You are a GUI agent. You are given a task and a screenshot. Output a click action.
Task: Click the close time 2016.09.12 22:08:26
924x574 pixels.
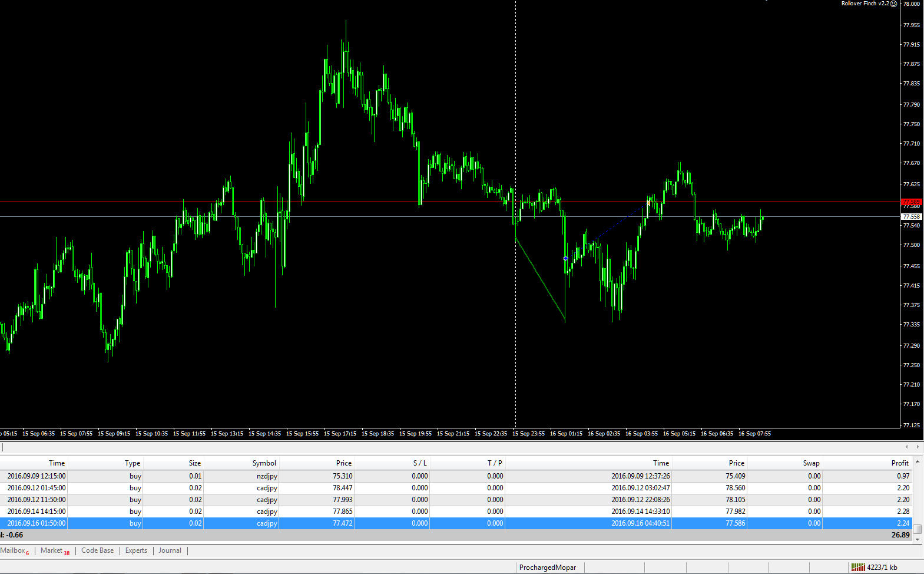(x=641, y=500)
